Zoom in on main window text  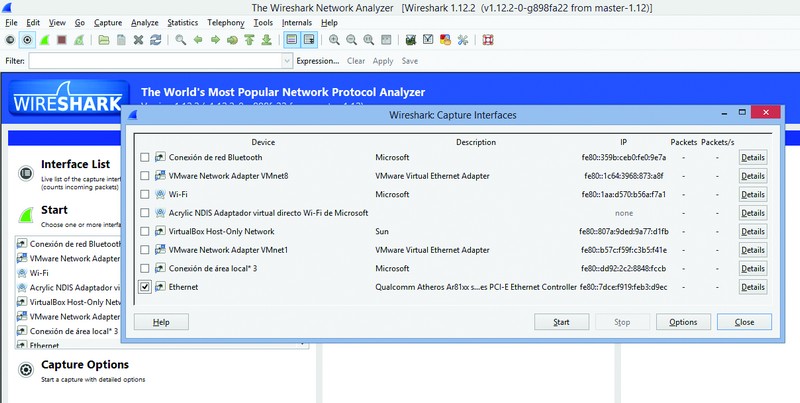pyautogui.click(x=334, y=40)
